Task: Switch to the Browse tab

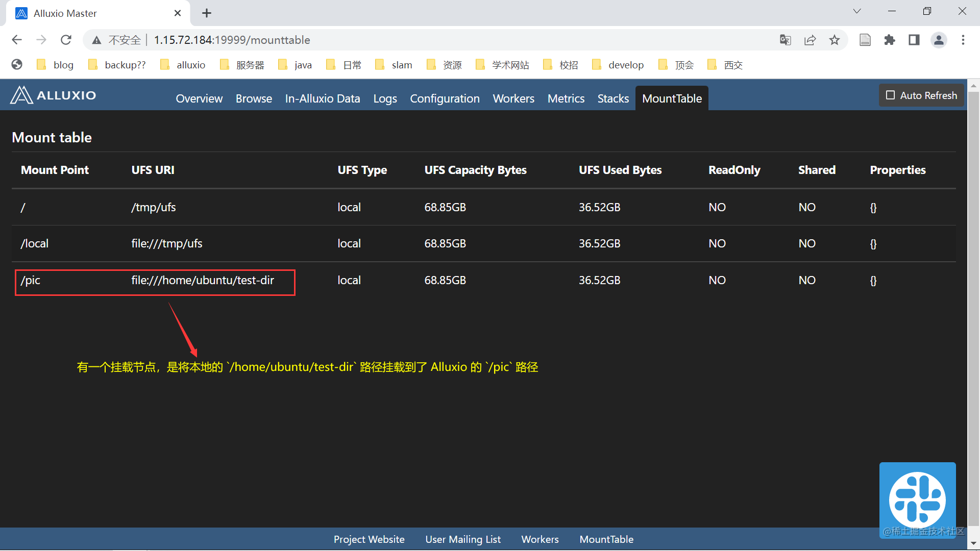Action: coord(254,98)
